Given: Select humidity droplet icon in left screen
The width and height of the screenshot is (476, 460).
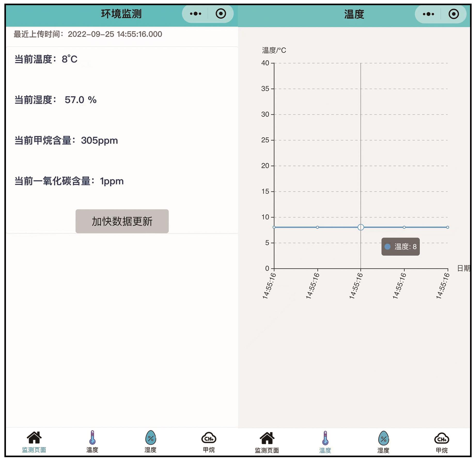Looking at the screenshot, I should 151,438.
